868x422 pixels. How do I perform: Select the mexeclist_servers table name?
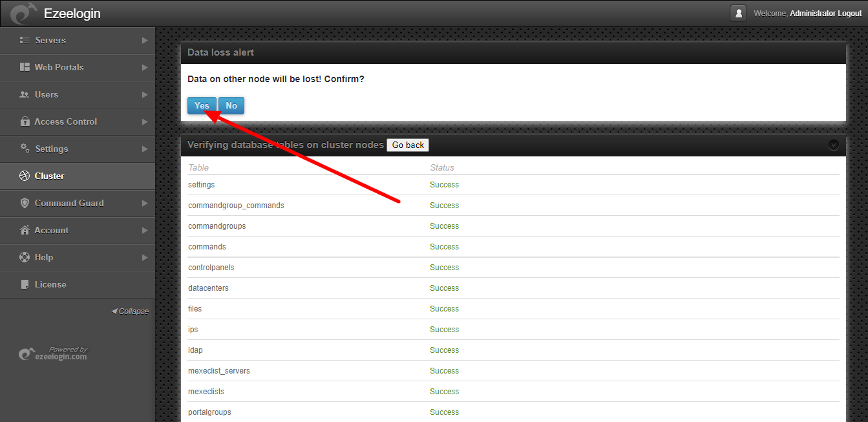tap(219, 371)
